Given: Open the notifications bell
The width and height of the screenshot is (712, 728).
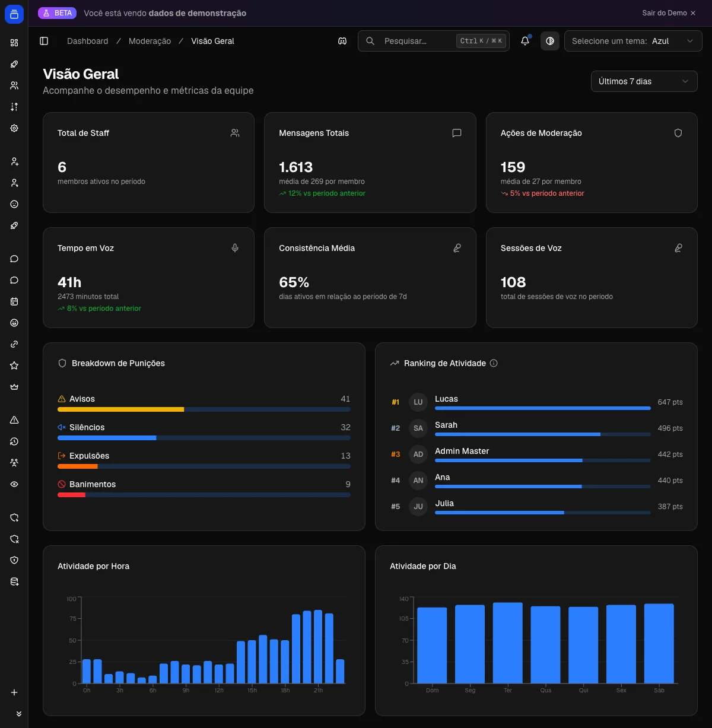Looking at the screenshot, I should coord(525,41).
